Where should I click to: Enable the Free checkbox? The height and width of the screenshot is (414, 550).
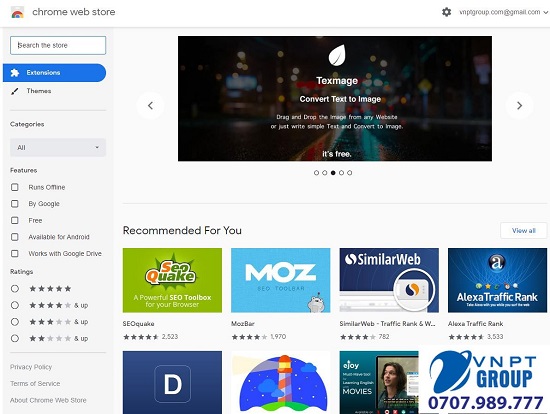15,220
